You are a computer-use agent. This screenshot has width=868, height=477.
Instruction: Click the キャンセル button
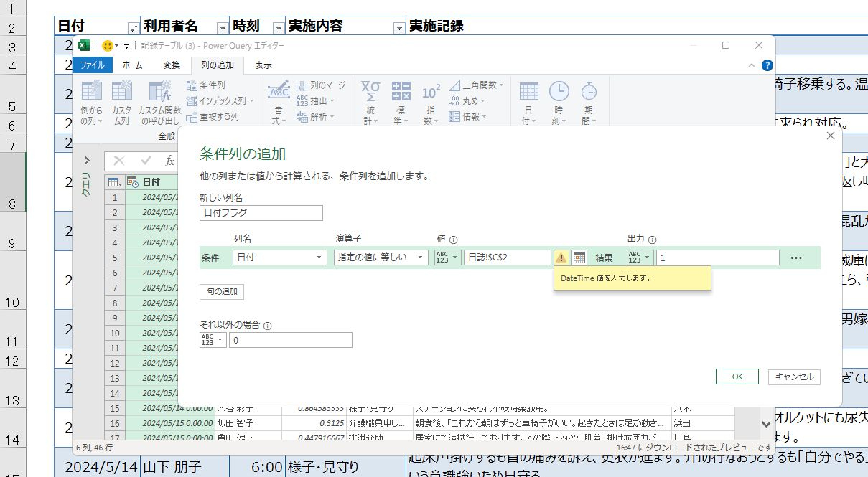[x=794, y=377]
